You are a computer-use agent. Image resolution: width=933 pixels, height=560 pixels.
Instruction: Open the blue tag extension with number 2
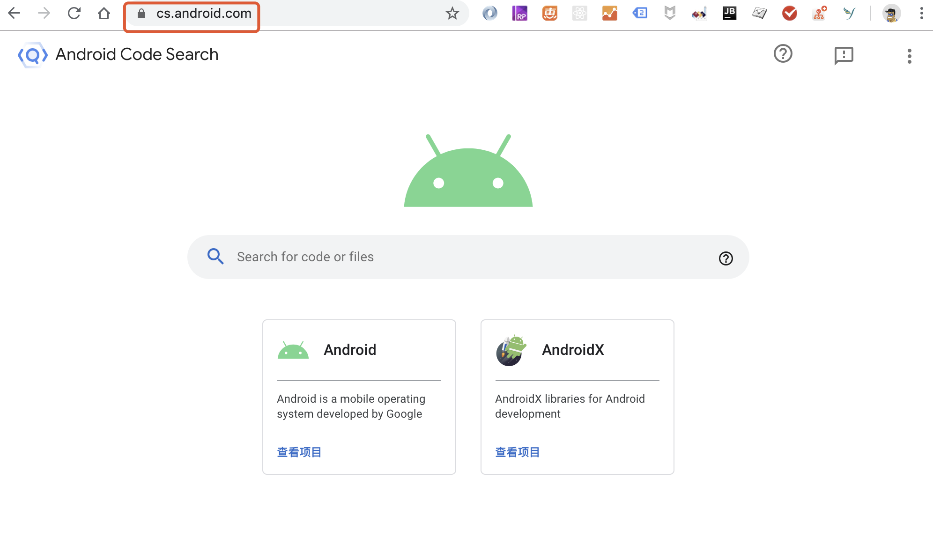point(640,13)
